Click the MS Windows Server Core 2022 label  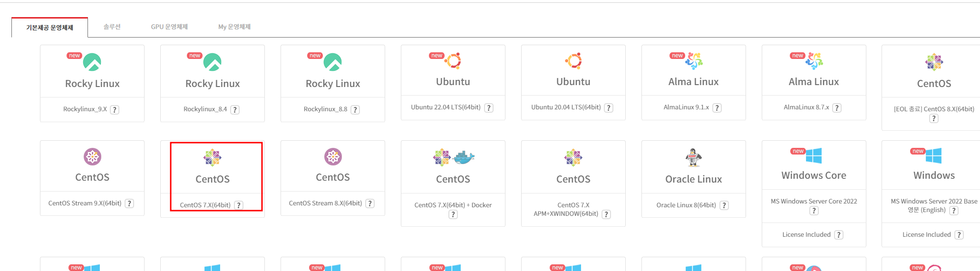coord(814,202)
